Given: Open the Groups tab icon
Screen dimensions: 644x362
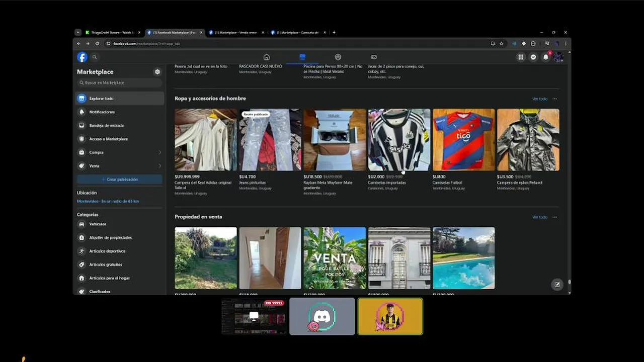Looking at the screenshot, I should (x=338, y=57).
